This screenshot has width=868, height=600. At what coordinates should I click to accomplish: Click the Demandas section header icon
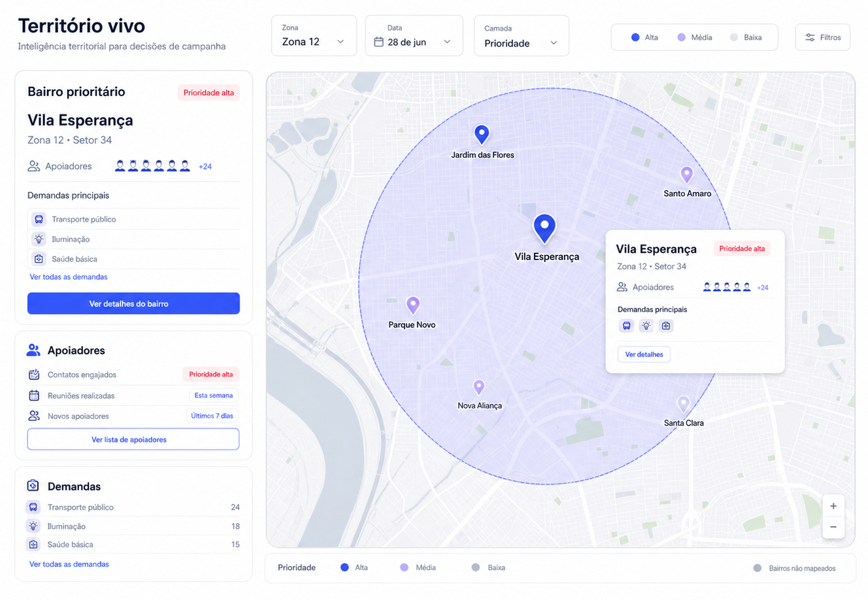point(33,486)
